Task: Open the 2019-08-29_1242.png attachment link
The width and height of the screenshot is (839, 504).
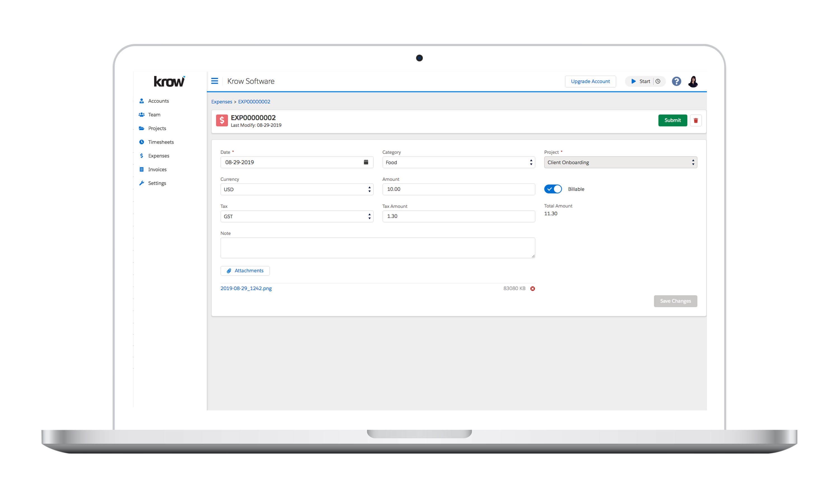Action: [246, 288]
